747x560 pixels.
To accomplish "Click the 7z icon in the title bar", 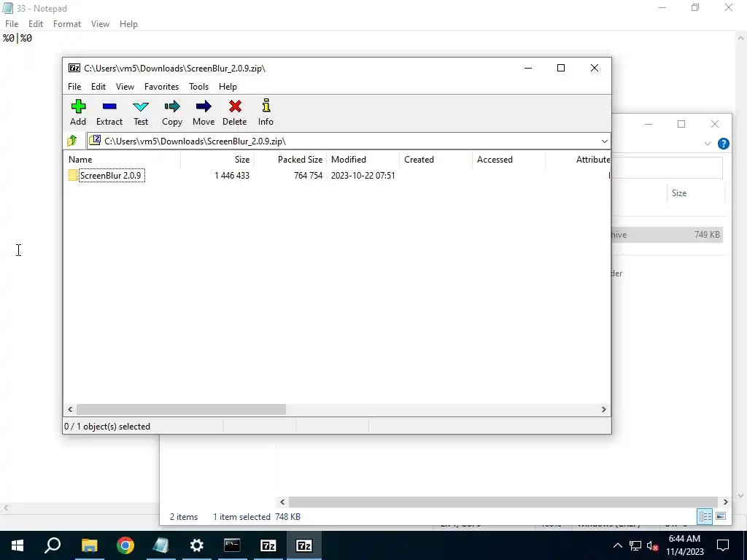I will tap(74, 68).
